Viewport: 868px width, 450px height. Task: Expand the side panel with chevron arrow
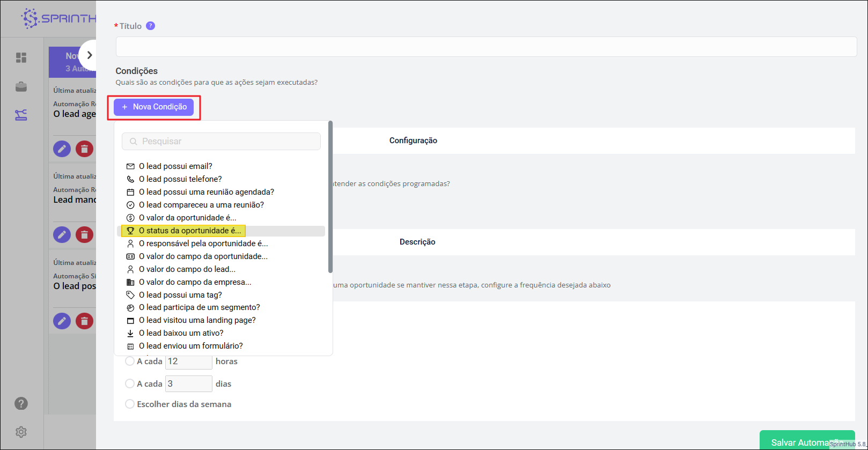tap(90, 55)
